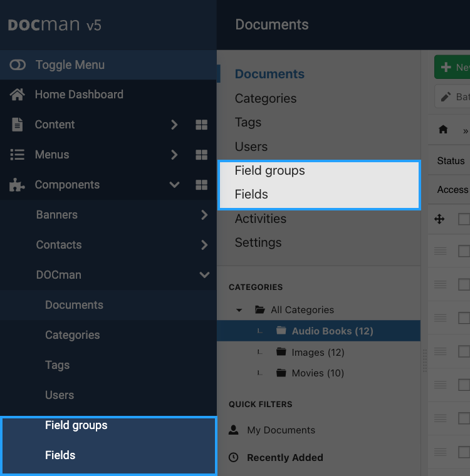The width and height of the screenshot is (470, 476).
Task: Click the sidebar resize handle dots
Action: [x=424, y=361]
